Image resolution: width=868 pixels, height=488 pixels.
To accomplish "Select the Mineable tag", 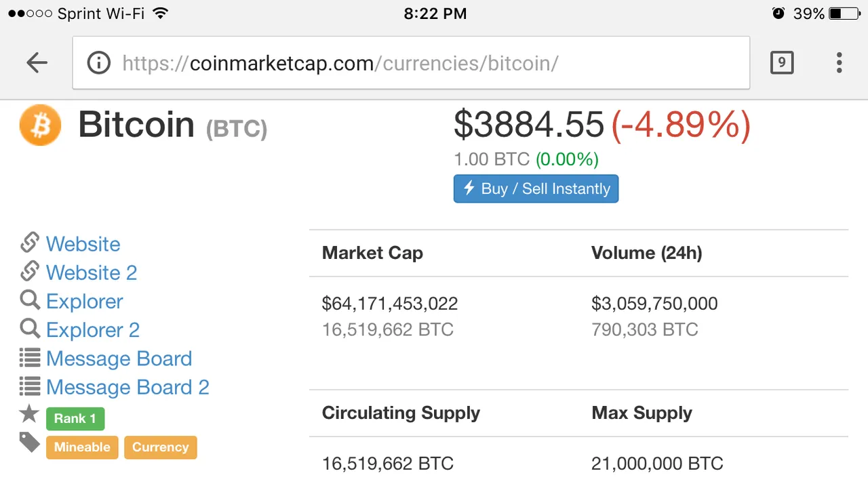I will click(82, 447).
